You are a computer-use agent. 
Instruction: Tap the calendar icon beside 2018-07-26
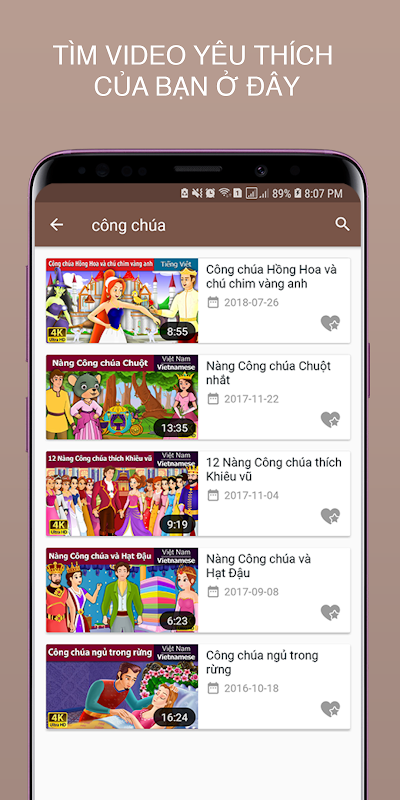(x=213, y=303)
